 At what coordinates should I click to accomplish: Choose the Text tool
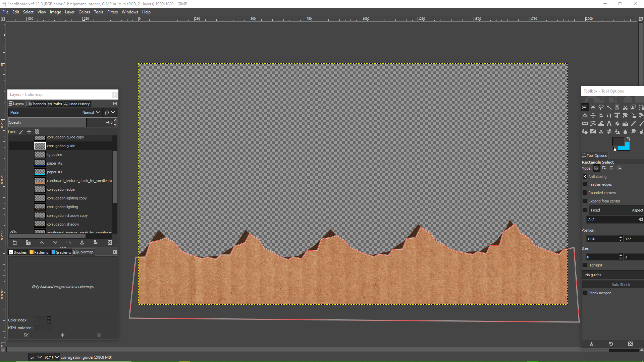coord(609,123)
